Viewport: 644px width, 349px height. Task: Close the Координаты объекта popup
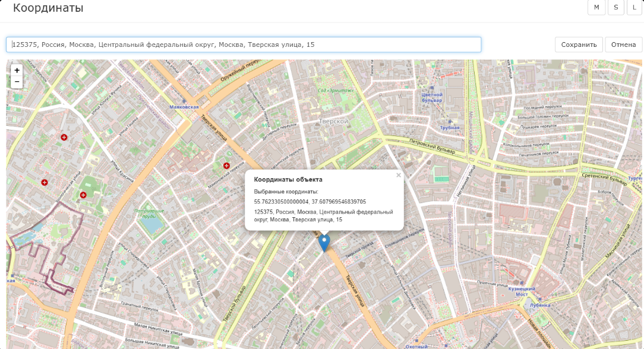(399, 175)
